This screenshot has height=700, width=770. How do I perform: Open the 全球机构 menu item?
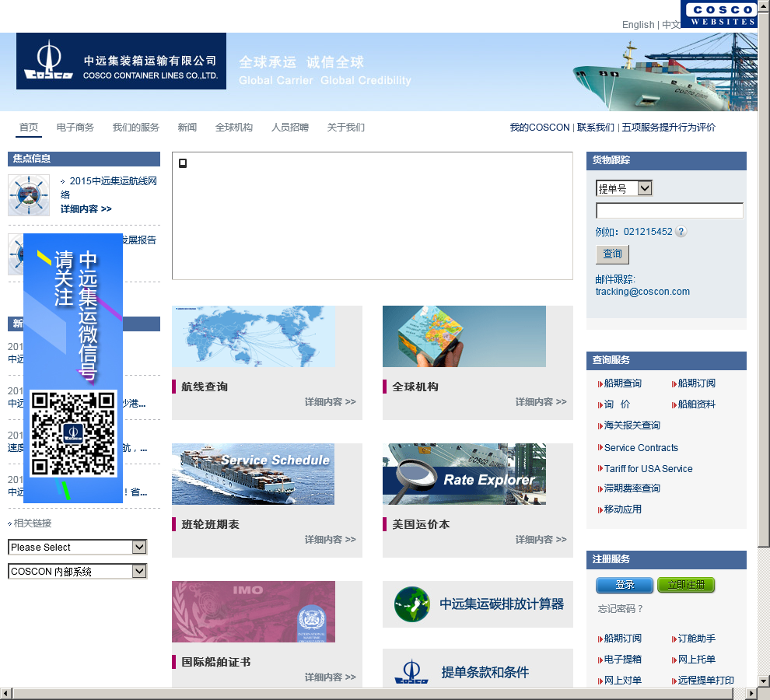tap(234, 128)
